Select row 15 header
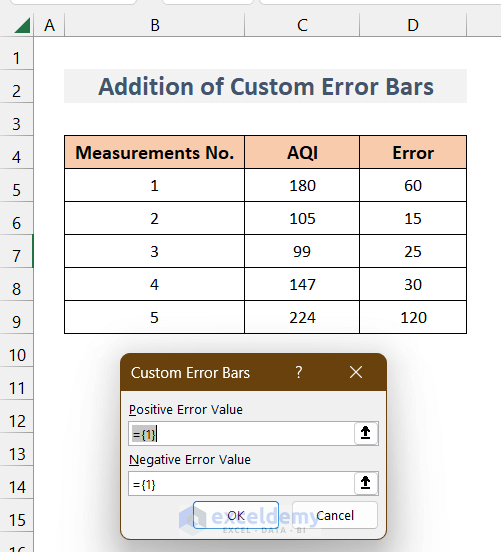501x552 pixels. (x=17, y=515)
